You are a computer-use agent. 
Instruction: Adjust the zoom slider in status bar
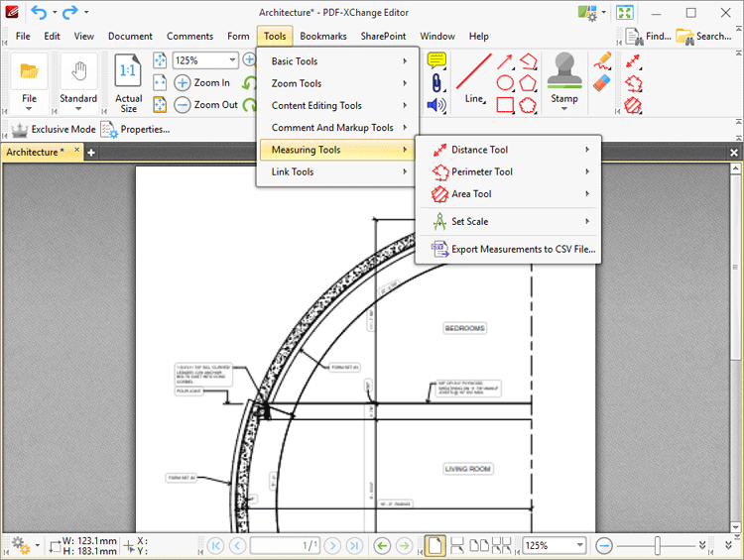[x=657, y=546]
